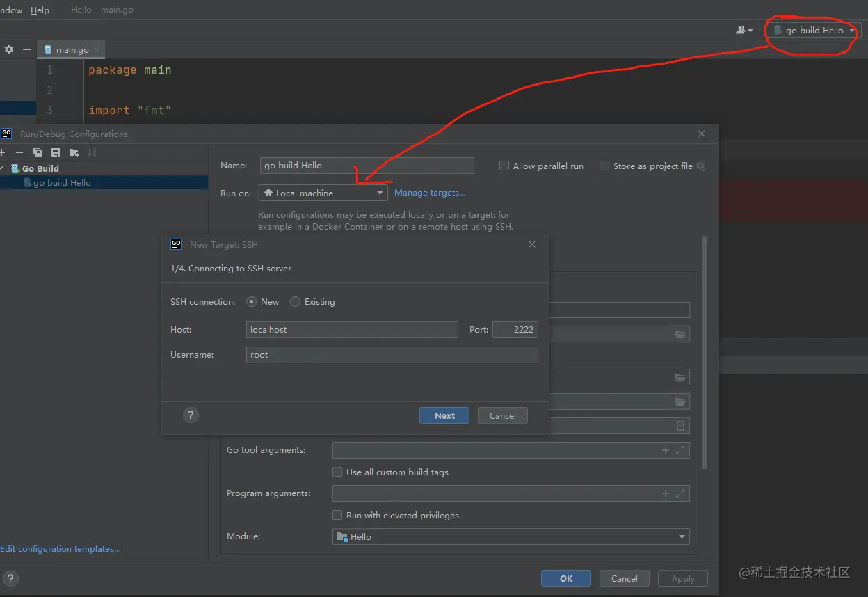
Task: Remove the selected run configuration (minus icon)
Action: 19,152
